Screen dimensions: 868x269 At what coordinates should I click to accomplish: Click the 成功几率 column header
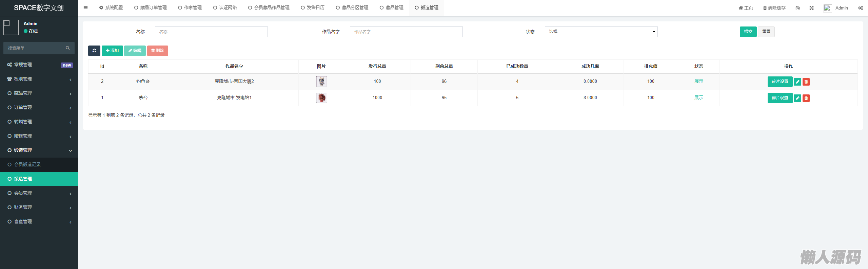coord(590,67)
